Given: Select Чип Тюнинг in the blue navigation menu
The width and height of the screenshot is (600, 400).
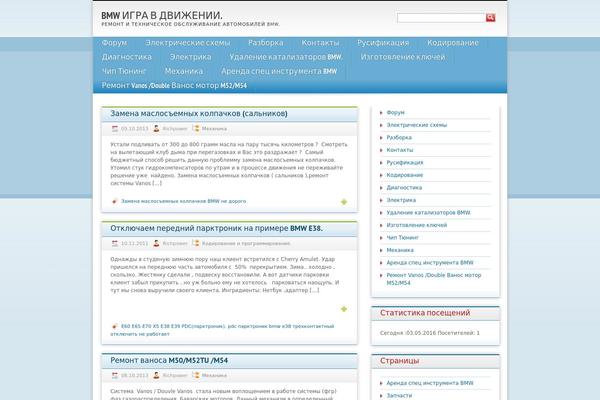Looking at the screenshot, I should point(124,71).
